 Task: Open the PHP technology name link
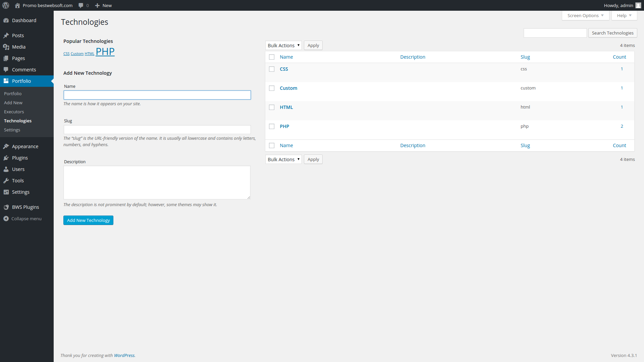point(284,126)
